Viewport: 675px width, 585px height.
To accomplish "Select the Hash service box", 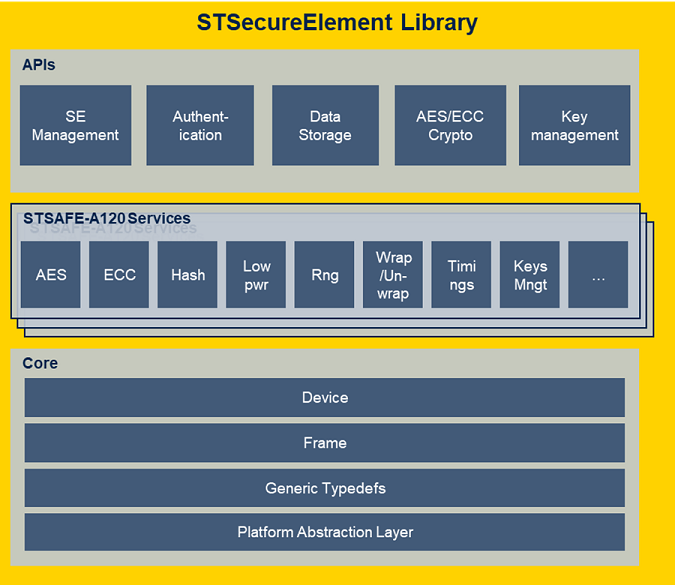I will 188,274.
